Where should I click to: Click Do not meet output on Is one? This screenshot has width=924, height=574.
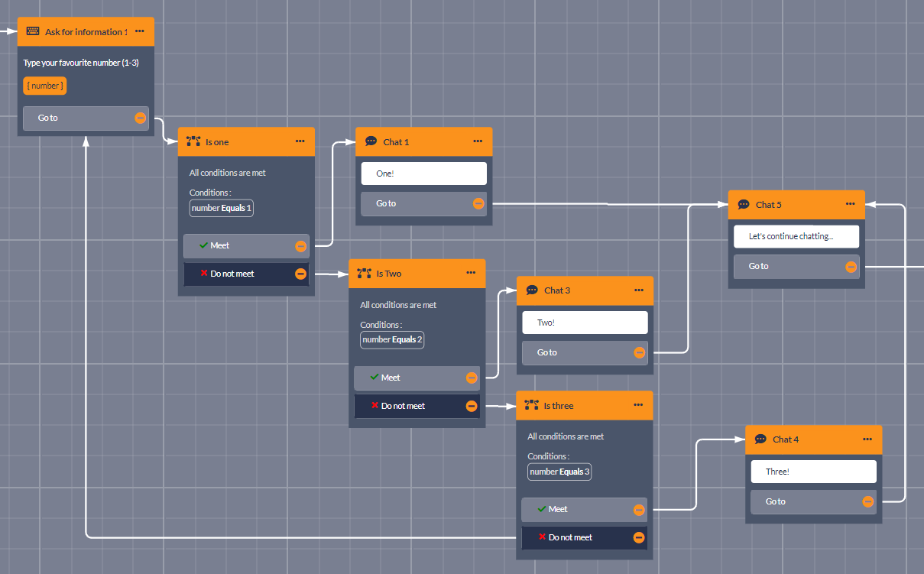click(x=238, y=274)
